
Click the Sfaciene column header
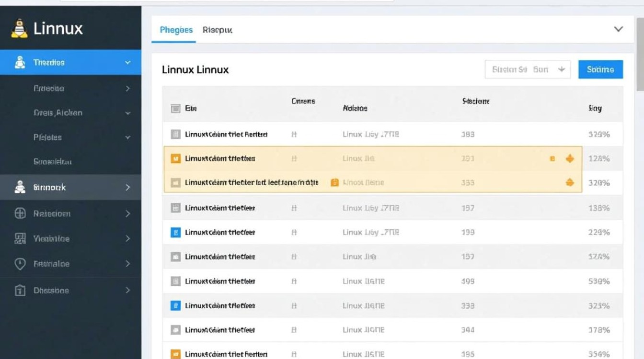(x=475, y=101)
